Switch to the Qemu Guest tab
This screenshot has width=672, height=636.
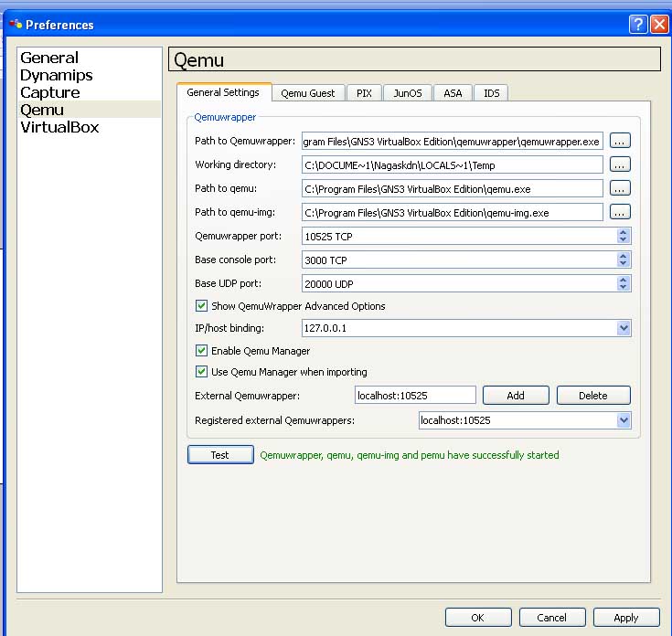[308, 93]
